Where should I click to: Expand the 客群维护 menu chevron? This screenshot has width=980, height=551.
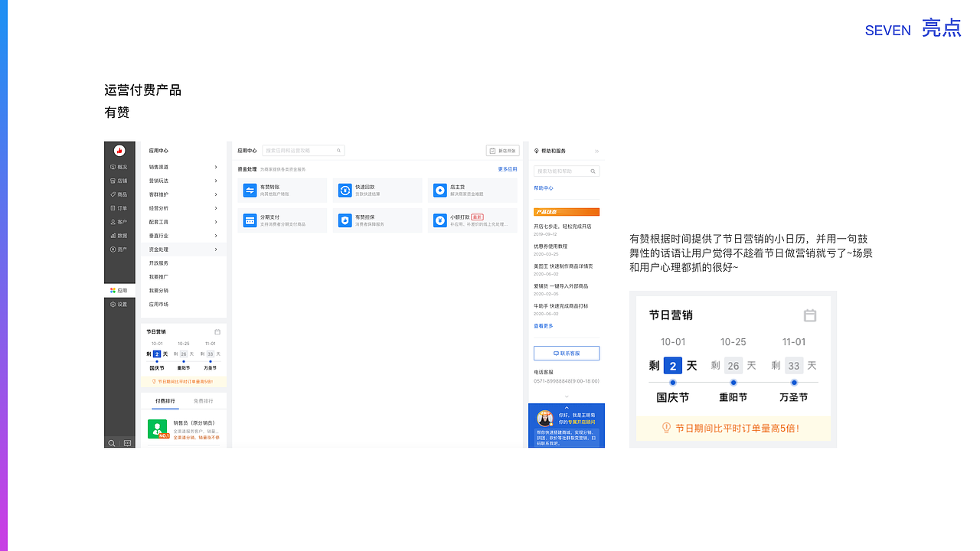(216, 194)
